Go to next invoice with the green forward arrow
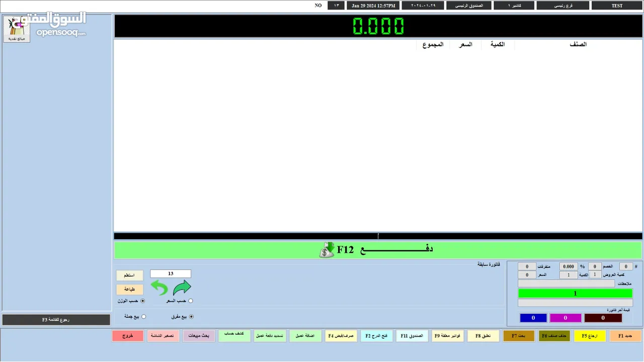 tap(182, 288)
